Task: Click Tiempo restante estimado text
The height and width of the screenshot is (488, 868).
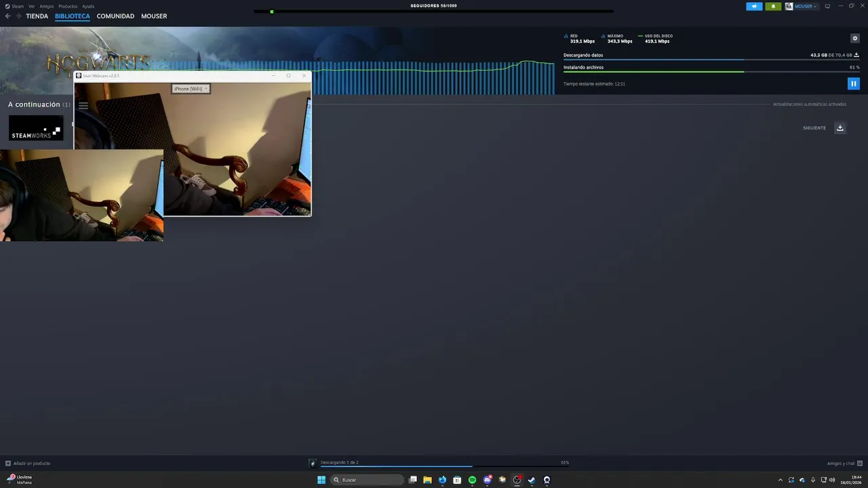Action: (x=594, y=84)
